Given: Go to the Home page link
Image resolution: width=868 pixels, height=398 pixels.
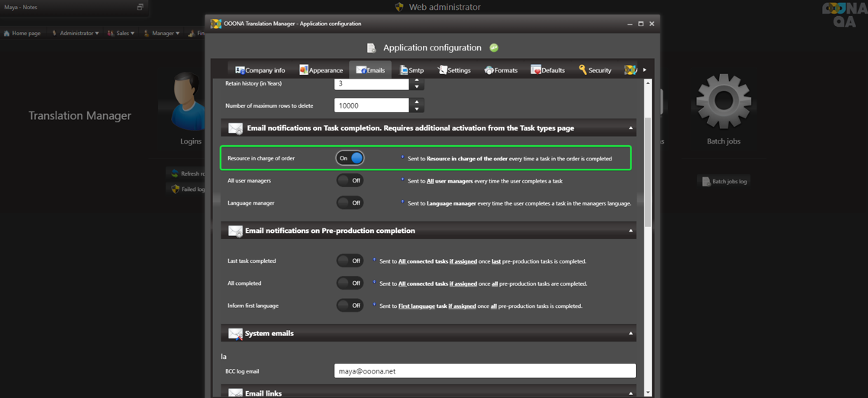Looking at the screenshot, I should click(22, 34).
